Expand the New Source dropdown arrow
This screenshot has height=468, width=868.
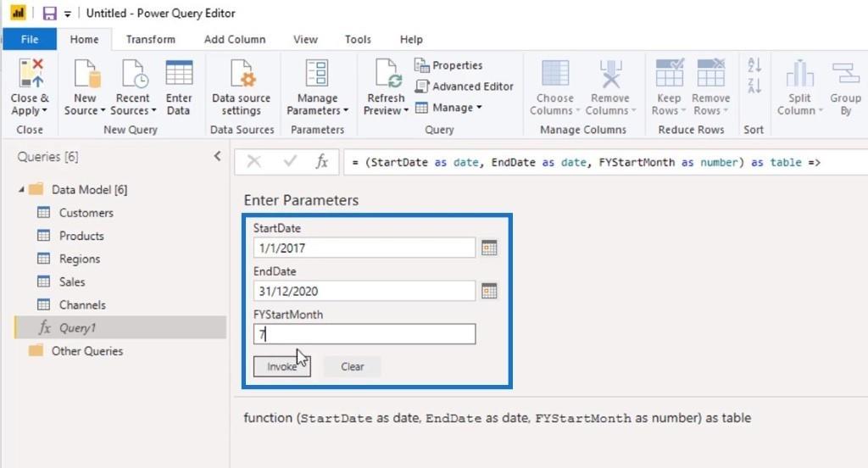point(103,111)
